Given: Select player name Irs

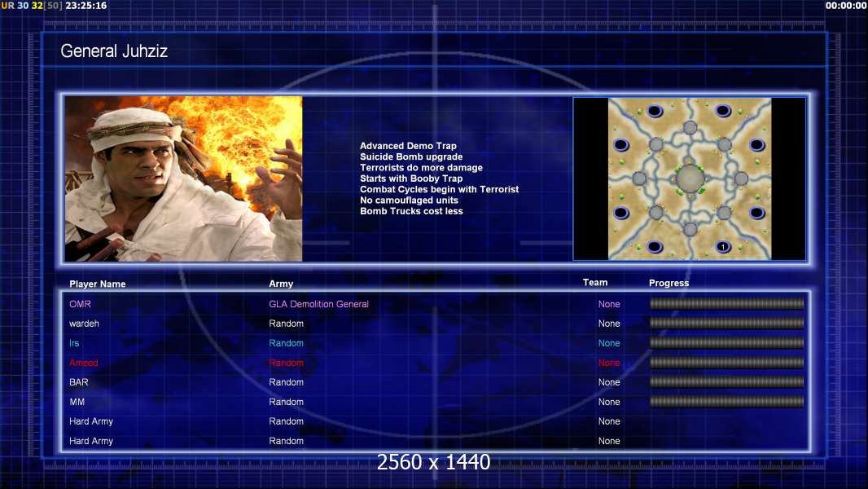Looking at the screenshot, I should pos(74,343).
